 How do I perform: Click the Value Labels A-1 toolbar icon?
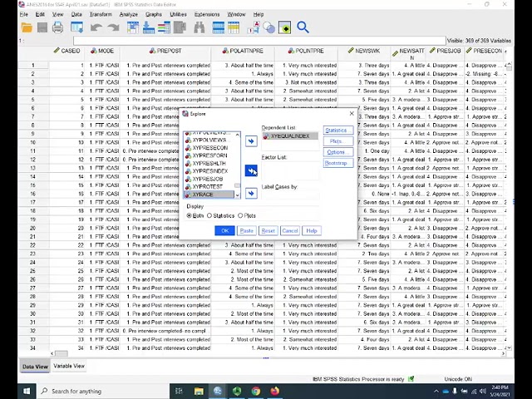[254, 27]
